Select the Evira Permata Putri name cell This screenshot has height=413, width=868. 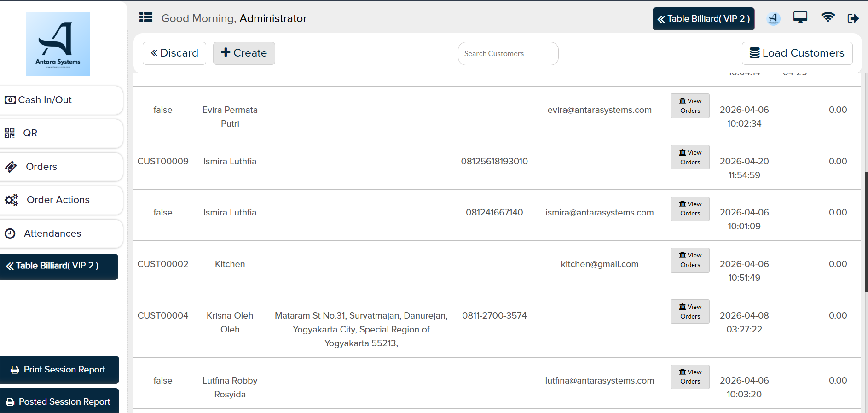[x=230, y=117]
